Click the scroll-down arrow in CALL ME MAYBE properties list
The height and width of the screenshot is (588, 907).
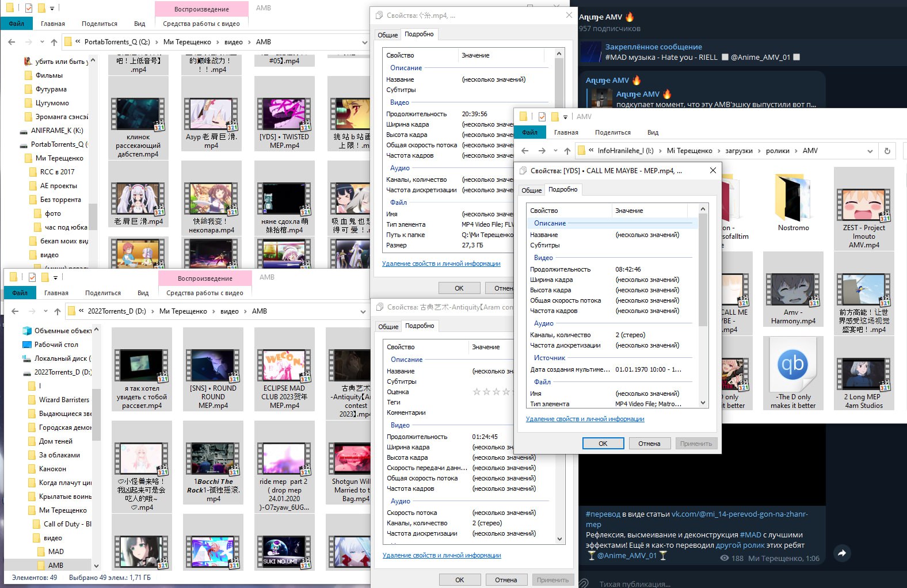tap(703, 403)
